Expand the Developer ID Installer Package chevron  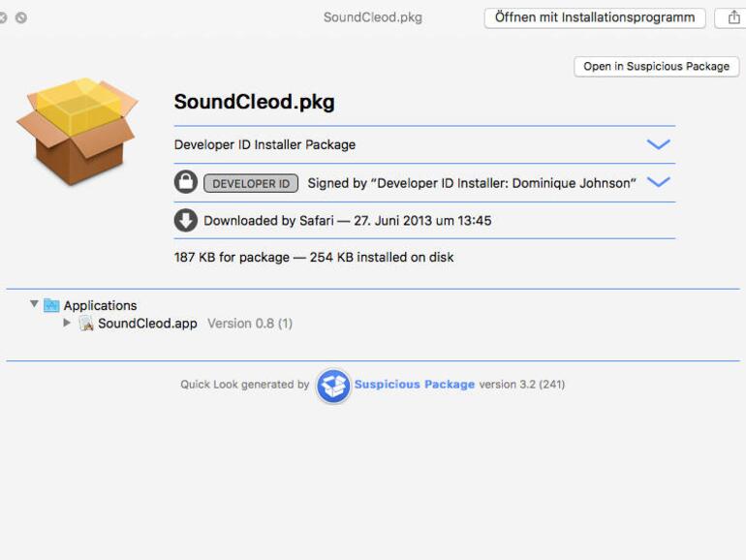pos(658,144)
